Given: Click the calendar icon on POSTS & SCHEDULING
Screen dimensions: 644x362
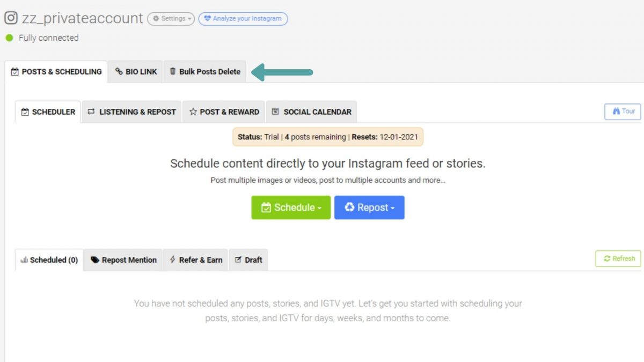Looking at the screenshot, I should pos(16,71).
